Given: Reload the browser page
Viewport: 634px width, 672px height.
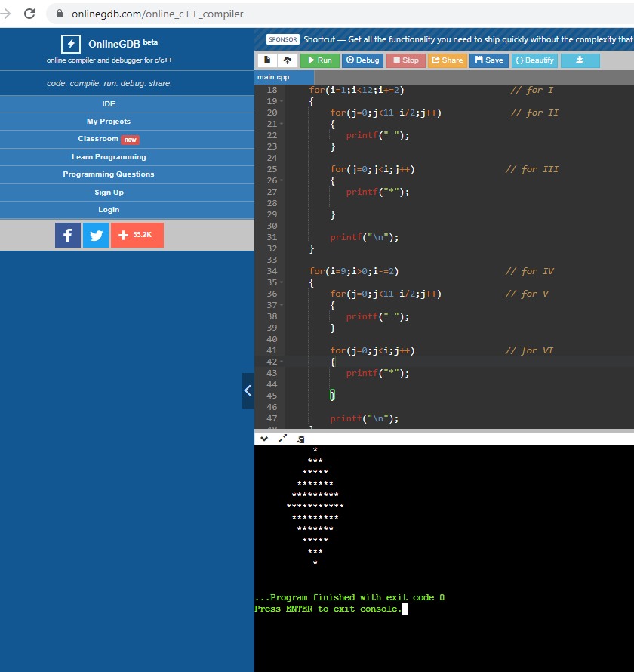Looking at the screenshot, I should pyautogui.click(x=29, y=14).
